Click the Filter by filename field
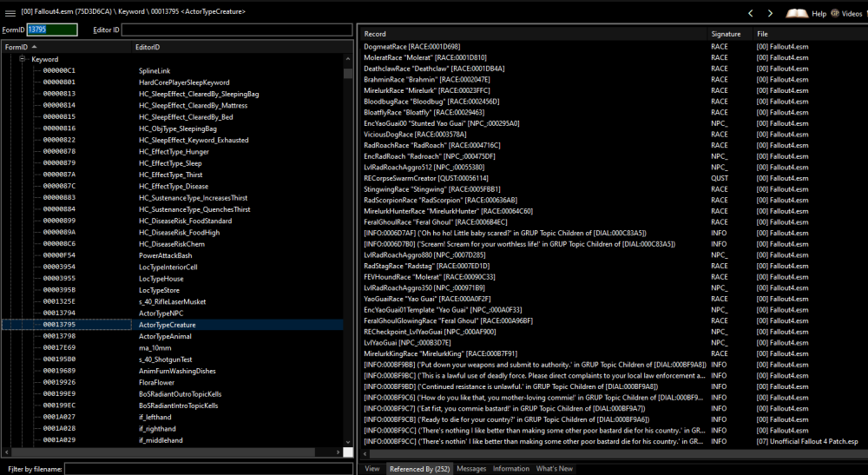This screenshot has height=475, width=868. pos(208,469)
